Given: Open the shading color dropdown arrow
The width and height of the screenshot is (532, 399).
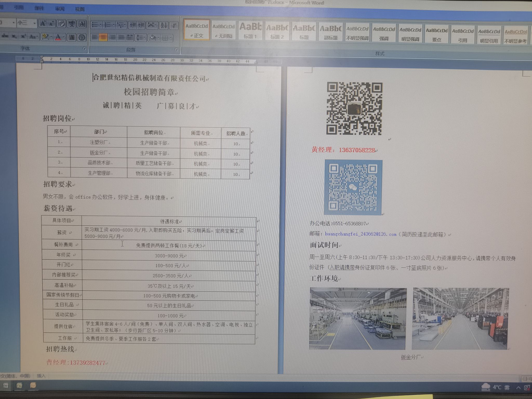Looking at the screenshot, I should 158,38.
